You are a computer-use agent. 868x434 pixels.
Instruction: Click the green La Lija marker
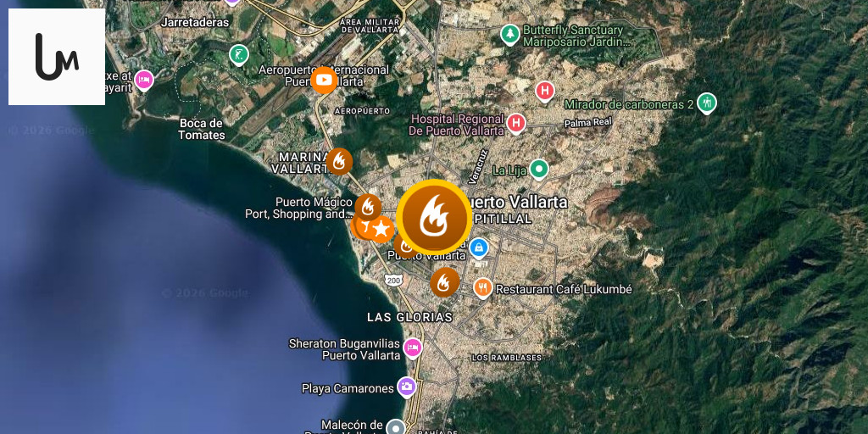tap(538, 169)
